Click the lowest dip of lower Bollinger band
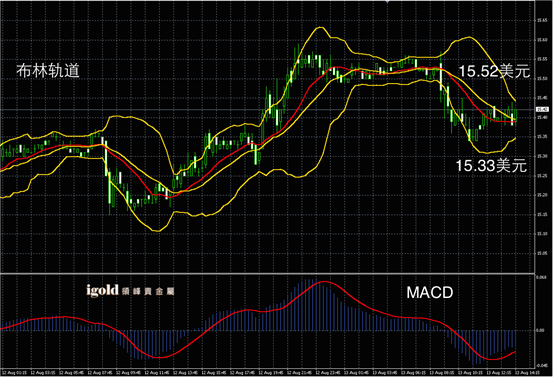 click(157, 231)
